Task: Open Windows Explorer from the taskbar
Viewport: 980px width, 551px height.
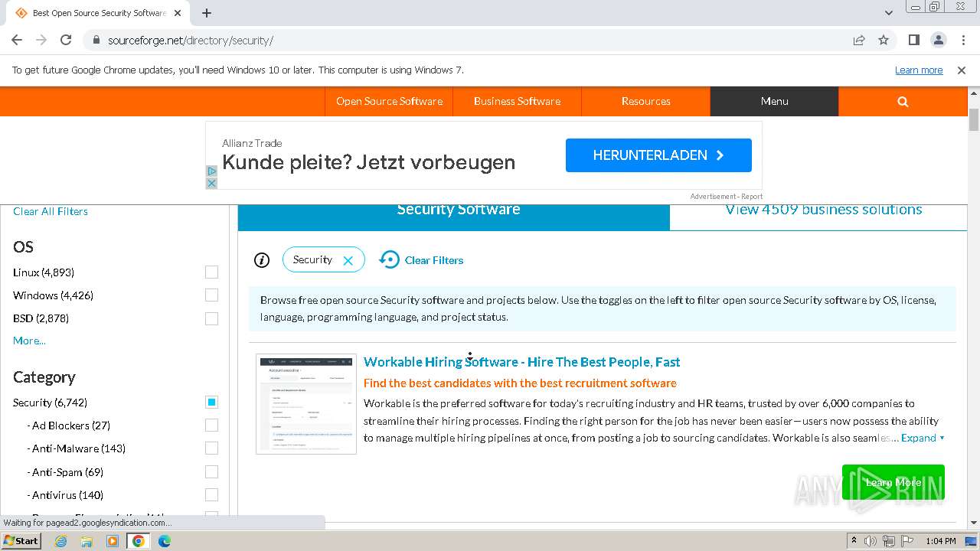Action: (x=87, y=541)
